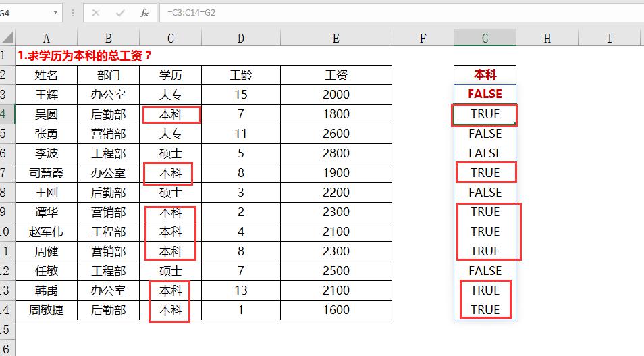Select the name cell 韩禹

pyautogui.click(x=47, y=290)
